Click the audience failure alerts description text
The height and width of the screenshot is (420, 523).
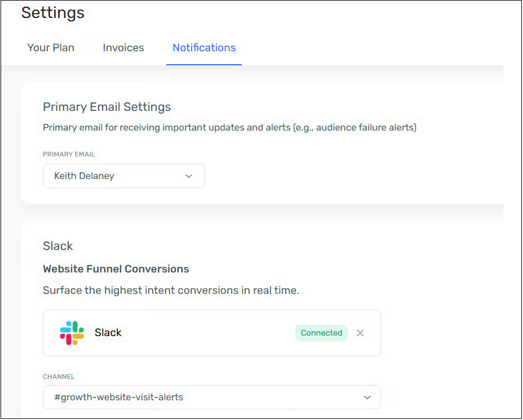229,128
